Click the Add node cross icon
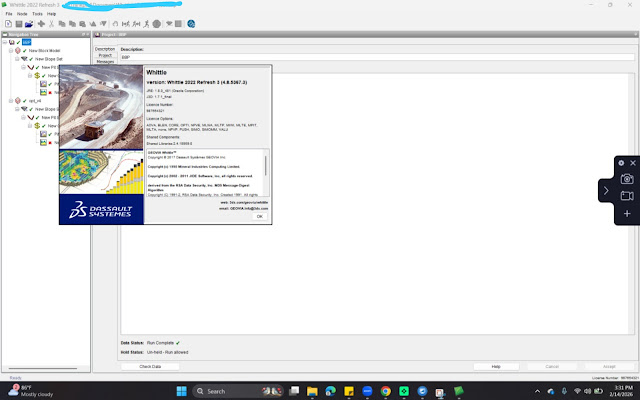This screenshot has height=400, width=640. pos(41,24)
